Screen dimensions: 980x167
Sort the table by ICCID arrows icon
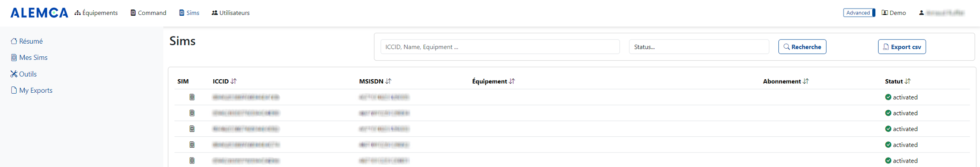click(x=233, y=81)
